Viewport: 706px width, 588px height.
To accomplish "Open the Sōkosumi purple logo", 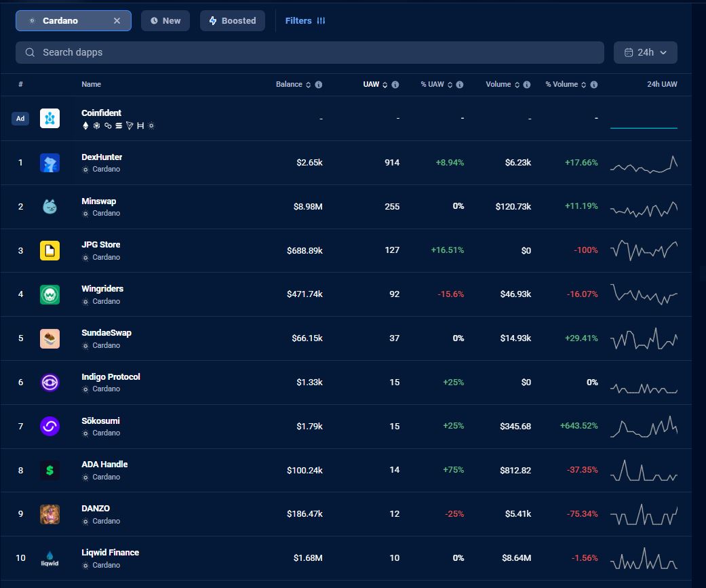I will coord(50,427).
